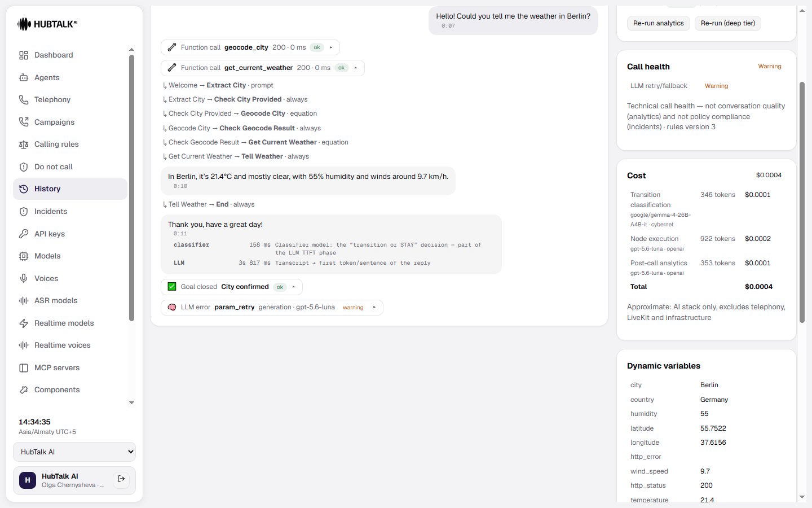Click the Realtime voices waveform icon
This screenshot has width=812, height=508.
[24, 345]
